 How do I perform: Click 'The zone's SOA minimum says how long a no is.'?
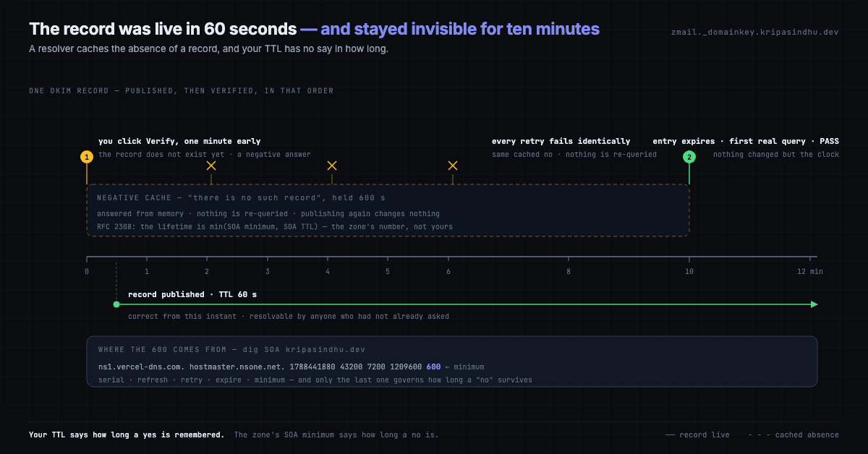click(x=336, y=434)
